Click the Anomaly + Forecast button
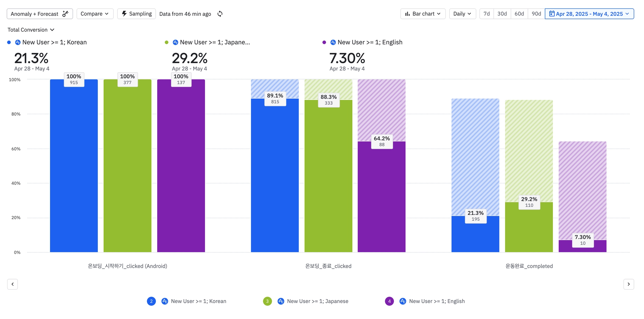The width and height of the screenshot is (644, 319). click(40, 14)
